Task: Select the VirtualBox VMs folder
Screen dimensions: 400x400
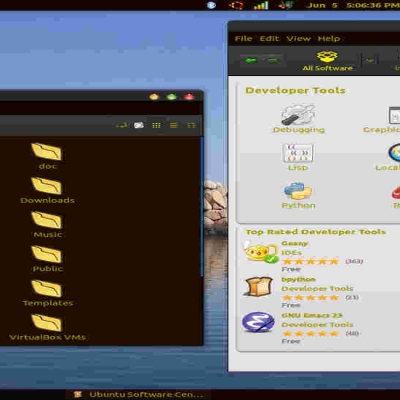Action: (x=47, y=328)
